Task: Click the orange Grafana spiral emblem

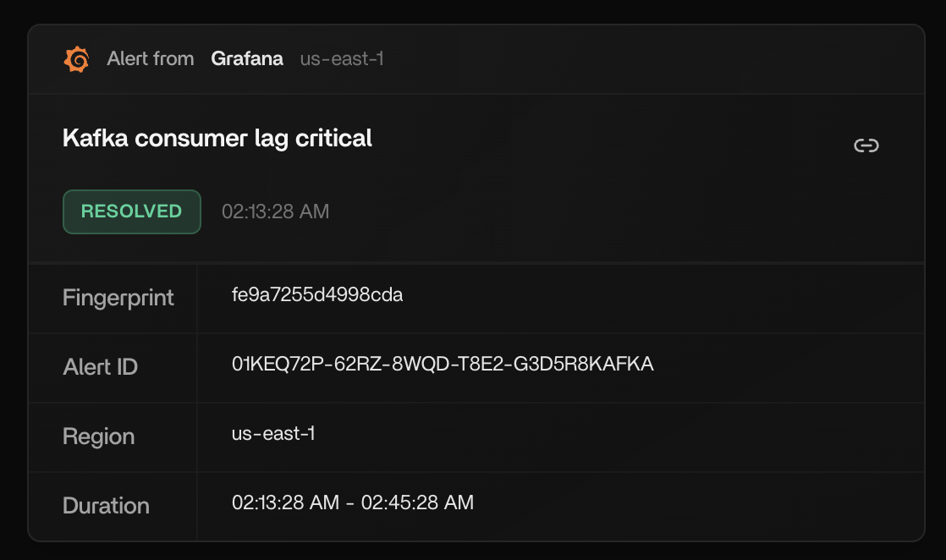Action: [x=76, y=58]
